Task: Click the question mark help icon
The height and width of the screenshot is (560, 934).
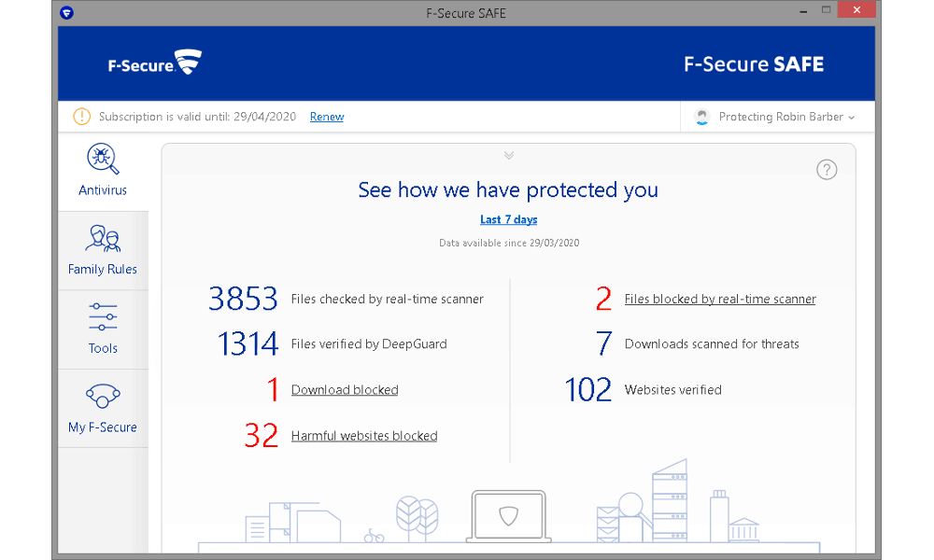Action: coord(827,170)
